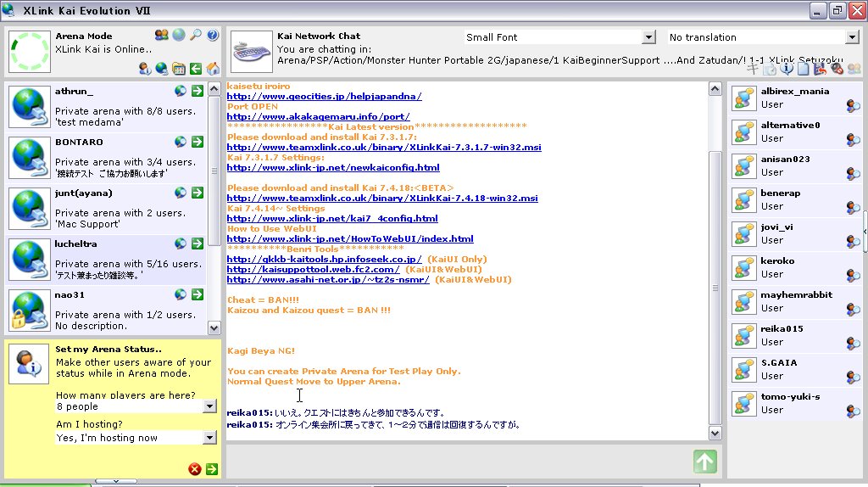Viewport: 868px width, 487px height.
Task: Click chat window scrollbar down arrow
Action: 715,434
